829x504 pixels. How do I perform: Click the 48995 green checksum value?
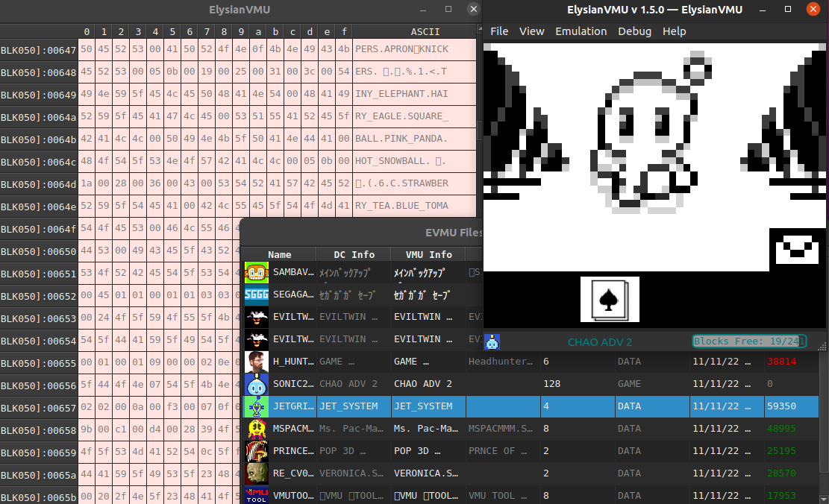click(x=781, y=429)
